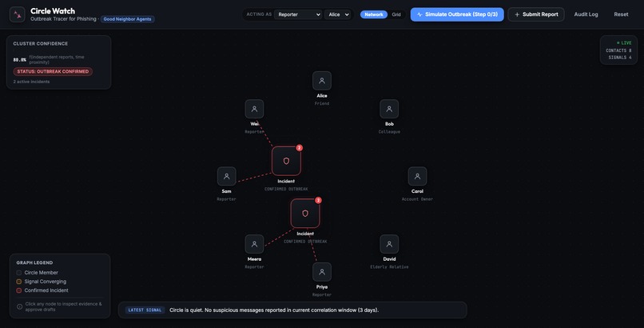Image resolution: width=644 pixels, height=328 pixels.
Task: Click the Reset button
Action: (621, 14)
